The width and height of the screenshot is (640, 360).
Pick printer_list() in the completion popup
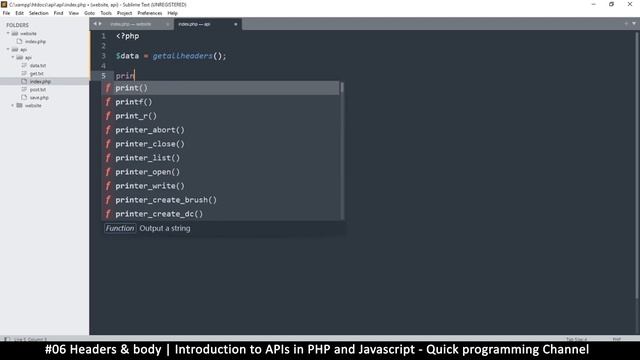(x=220, y=158)
